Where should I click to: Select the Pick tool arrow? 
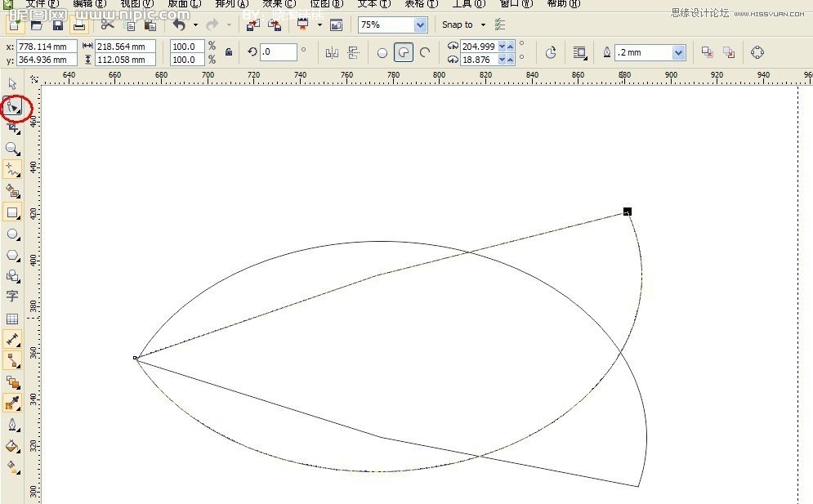click(x=12, y=84)
